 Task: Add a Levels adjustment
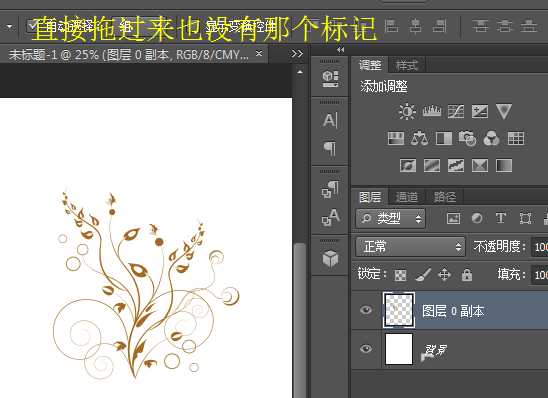pos(432,111)
